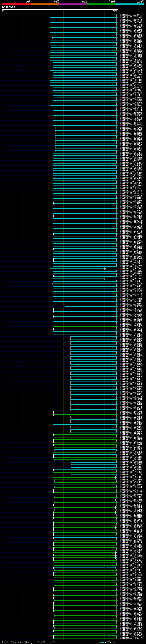Select the UniRef100_A9B312 row label

click(x=131, y=567)
